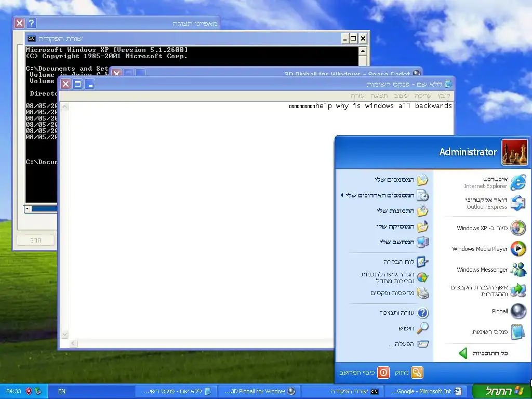Viewport: 532px width, 399px height.
Task: Open Windows Messenger
Action: 518,270
